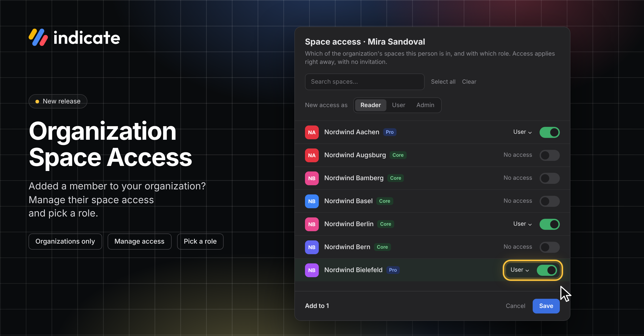Turn on access toggle for Nordwind Basel
The width and height of the screenshot is (644, 336).
click(549, 201)
